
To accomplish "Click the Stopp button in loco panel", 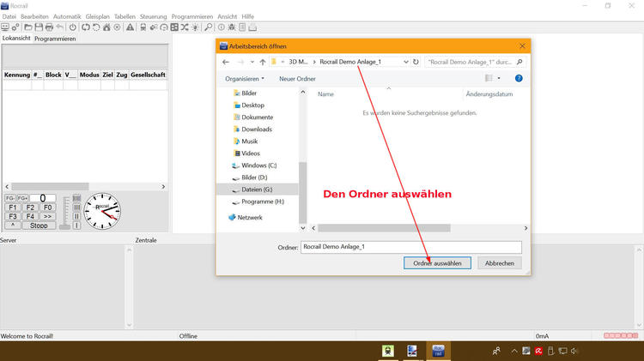I will coord(39,226).
